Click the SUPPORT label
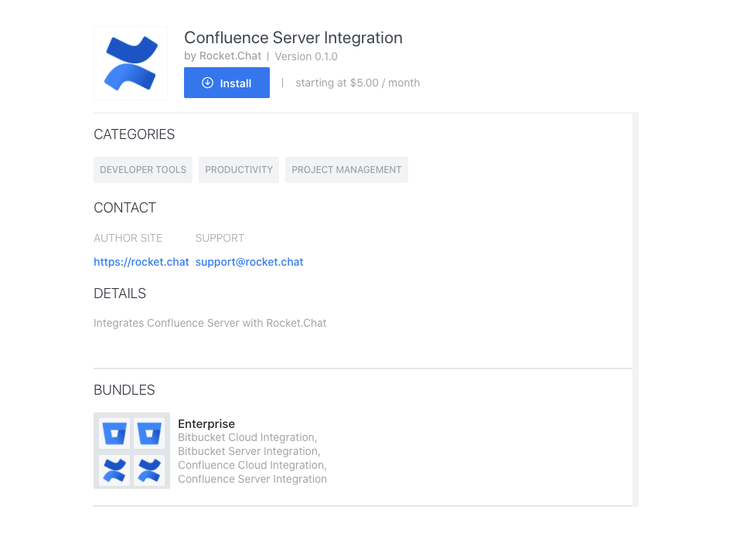Screen dimensions: 753x560 coord(220,239)
